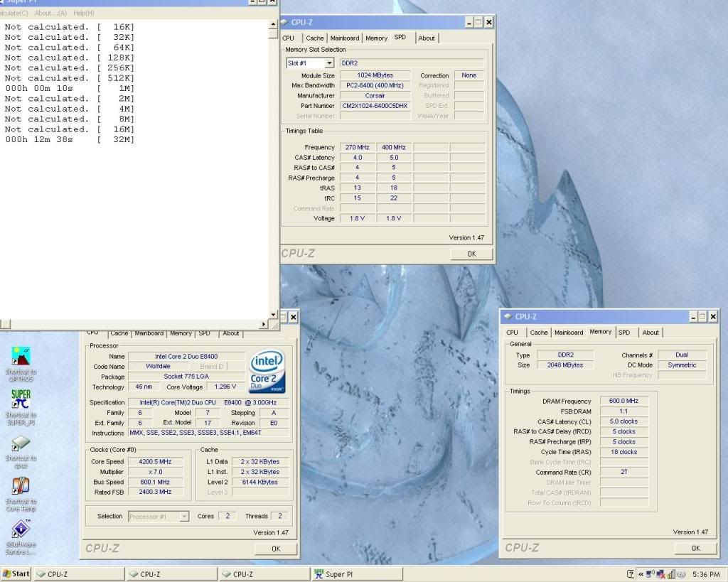Click OK in the CPU-Z Memory window

tap(695, 548)
